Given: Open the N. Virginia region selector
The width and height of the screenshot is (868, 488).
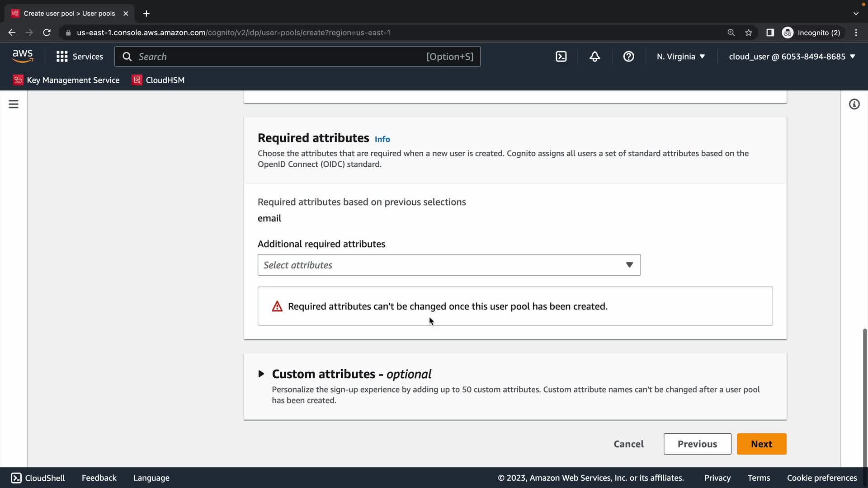Looking at the screenshot, I should (x=681, y=56).
